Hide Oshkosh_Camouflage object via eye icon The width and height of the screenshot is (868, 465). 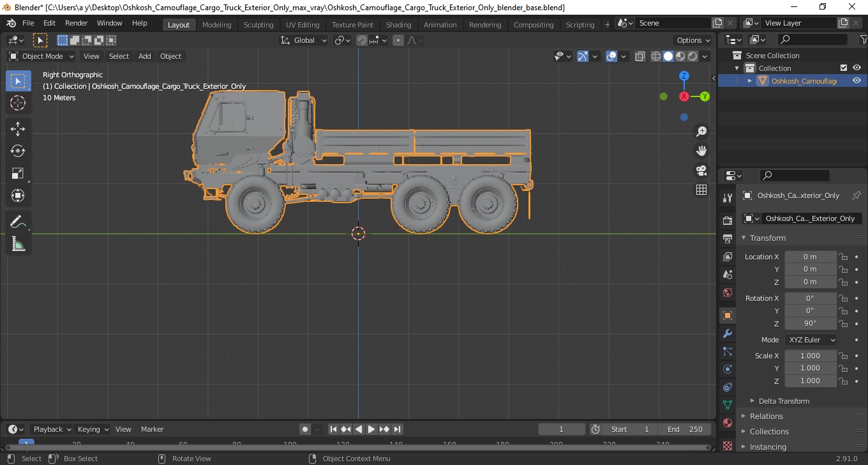(857, 80)
